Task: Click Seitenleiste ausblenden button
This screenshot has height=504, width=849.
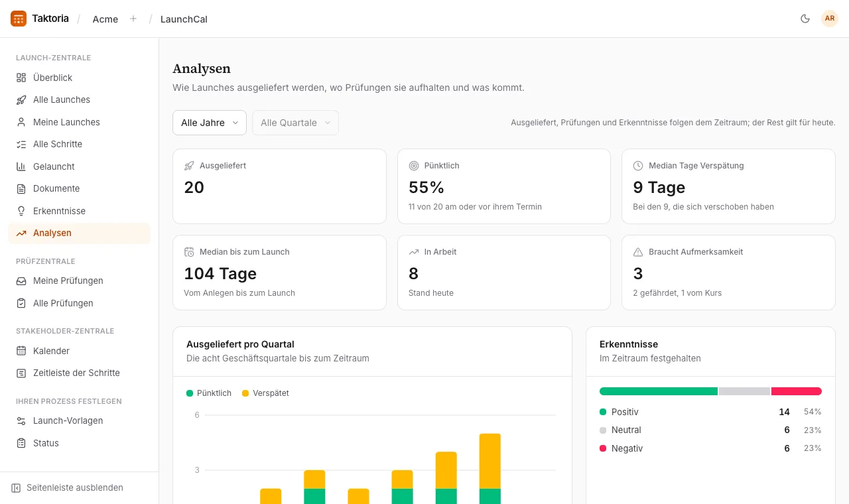Action: pos(67,487)
